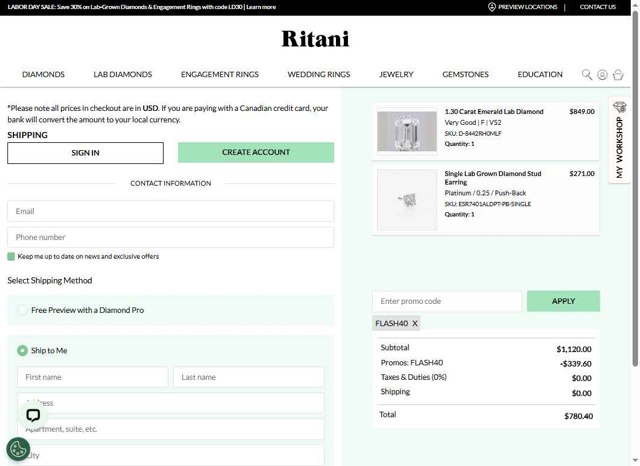640x466 pixels.
Task: Click the stud earring product thumbnail
Action: 407,200
